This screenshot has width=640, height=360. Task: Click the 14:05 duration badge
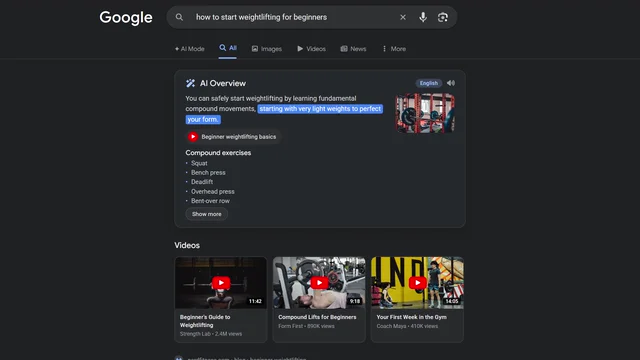451,301
